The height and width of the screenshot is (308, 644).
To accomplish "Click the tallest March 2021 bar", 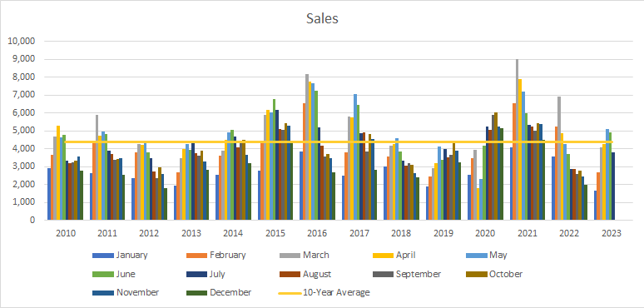I will click(x=517, y=140).
